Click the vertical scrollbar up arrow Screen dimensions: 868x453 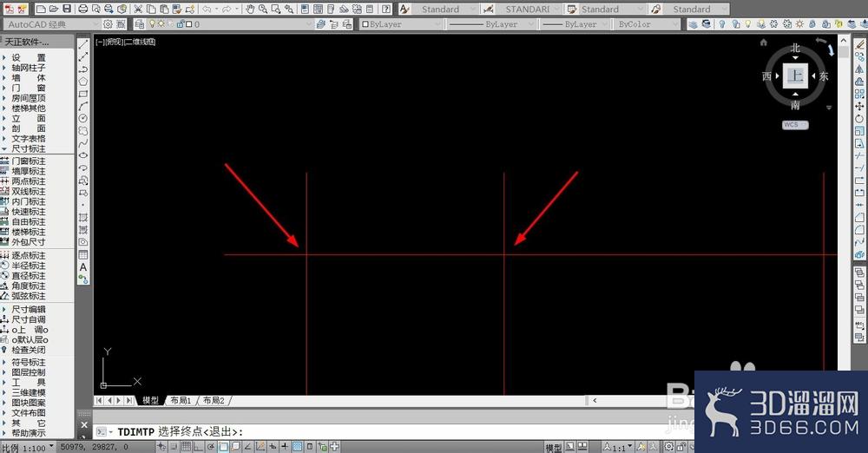coord(844,41)
